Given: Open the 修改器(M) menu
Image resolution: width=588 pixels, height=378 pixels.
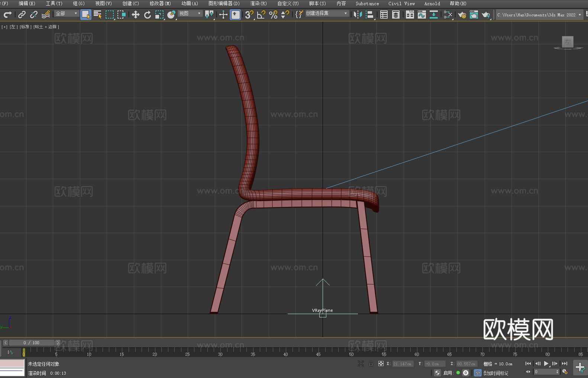Looking at the screenshot, I should pos(160,3).
